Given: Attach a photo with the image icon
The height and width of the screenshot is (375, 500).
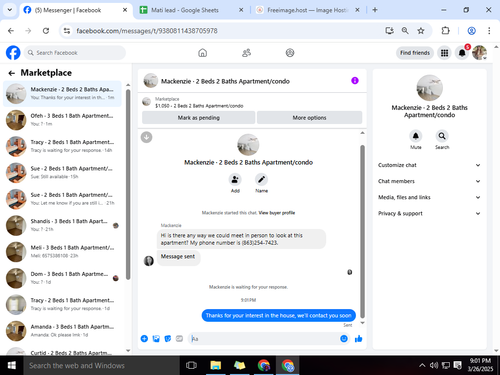Looking at the screenshot, I should tap(156, 339).
